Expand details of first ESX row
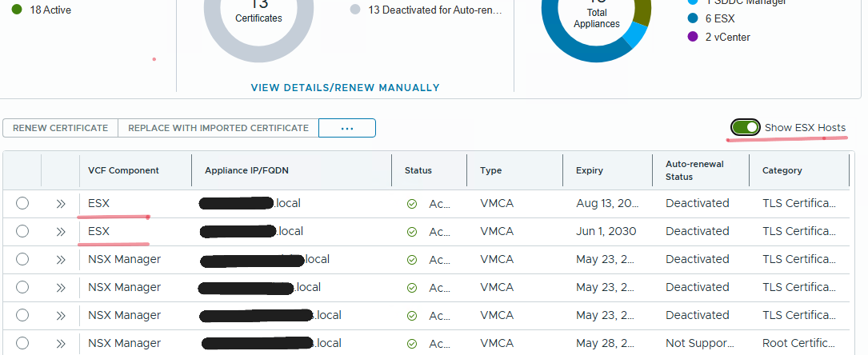This screenshot has height=355, width=868. click(x=61, y=204)
